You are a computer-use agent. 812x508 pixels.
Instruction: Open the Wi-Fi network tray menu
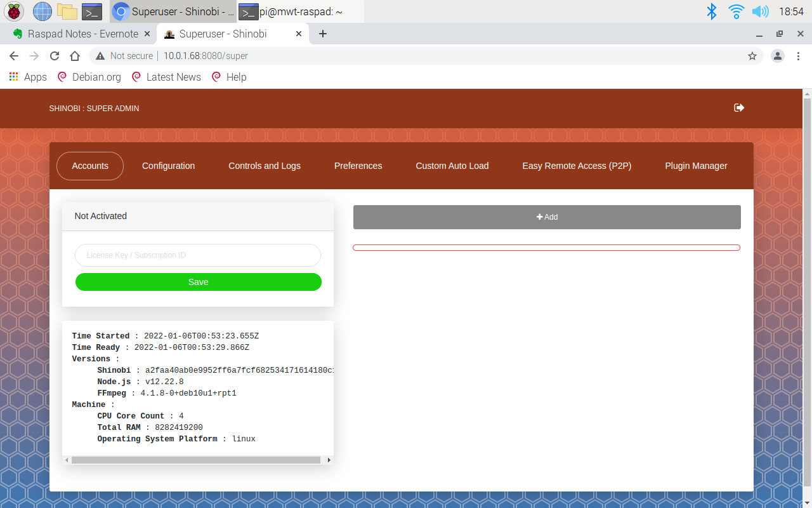pos(736,11)
